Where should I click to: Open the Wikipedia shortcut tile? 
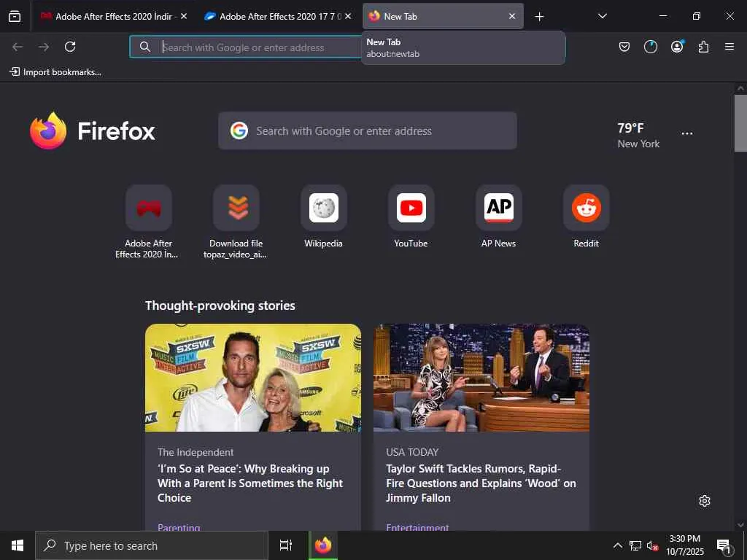(x=323, y=217)
